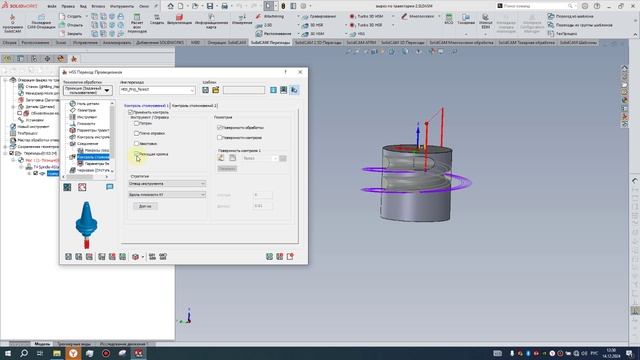Click the HSS operation in ribbon
Screen dimensions: 640x360
(357, 34)
